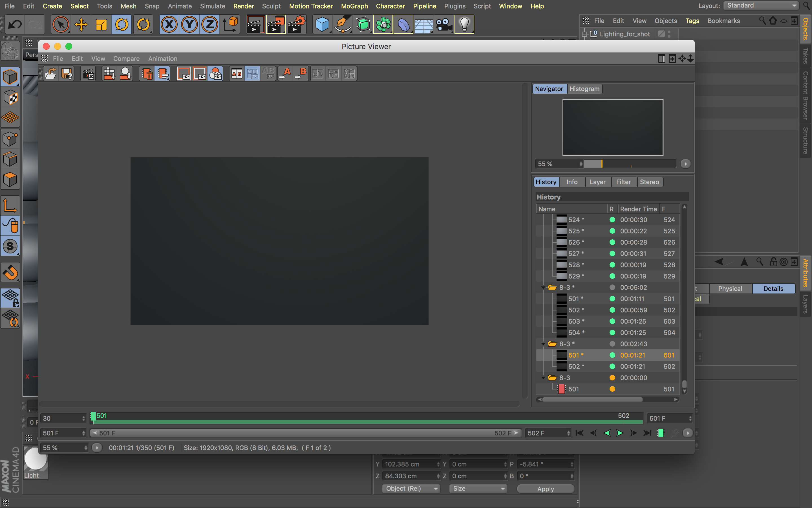Toggle Z-axis lock

210,24
